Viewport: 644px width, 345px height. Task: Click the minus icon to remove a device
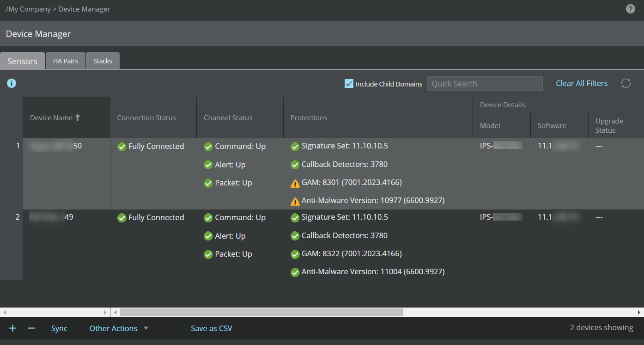coord(31,328)
